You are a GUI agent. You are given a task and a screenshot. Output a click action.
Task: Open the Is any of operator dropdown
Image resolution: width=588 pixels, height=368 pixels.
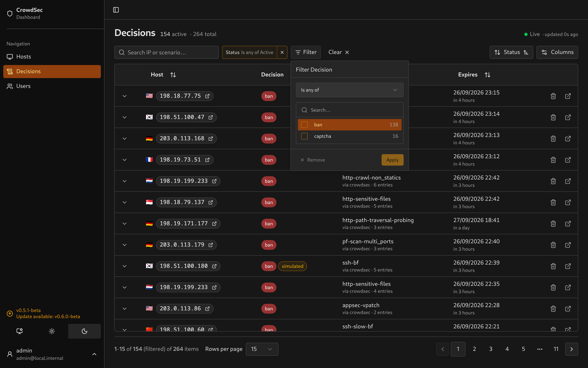[x=349, y=90]
